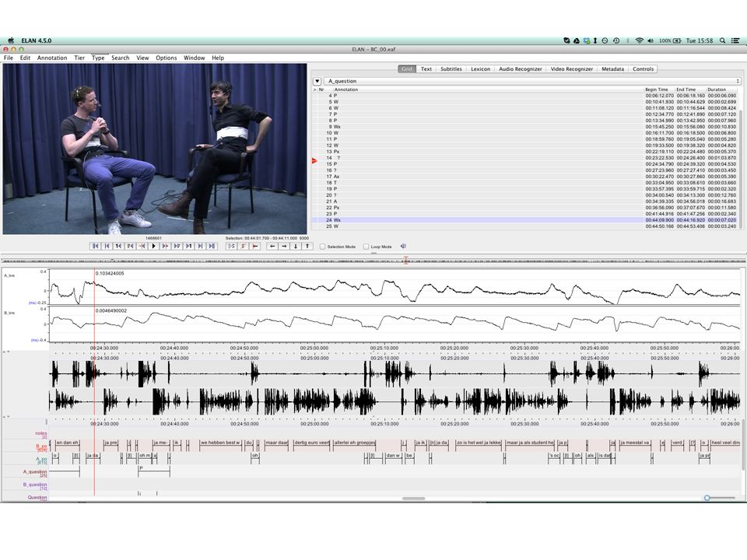Select the B_question tier label
The width and height of the screenshot is (747, 560).
[x=35, y=485]
